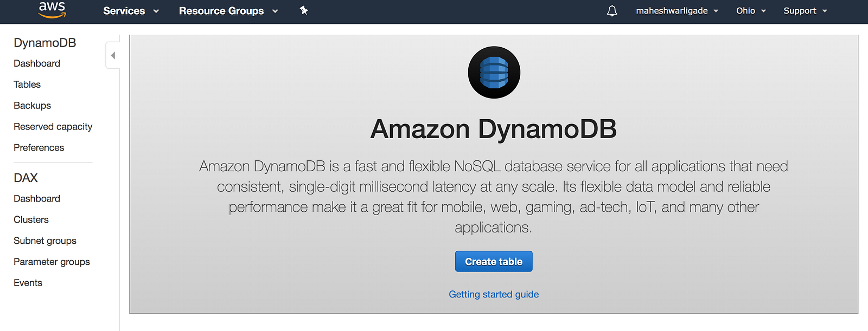
Task: Click the pin shortcuts icon in navbar
Action: pyautogui.click(x=304, y=10)
